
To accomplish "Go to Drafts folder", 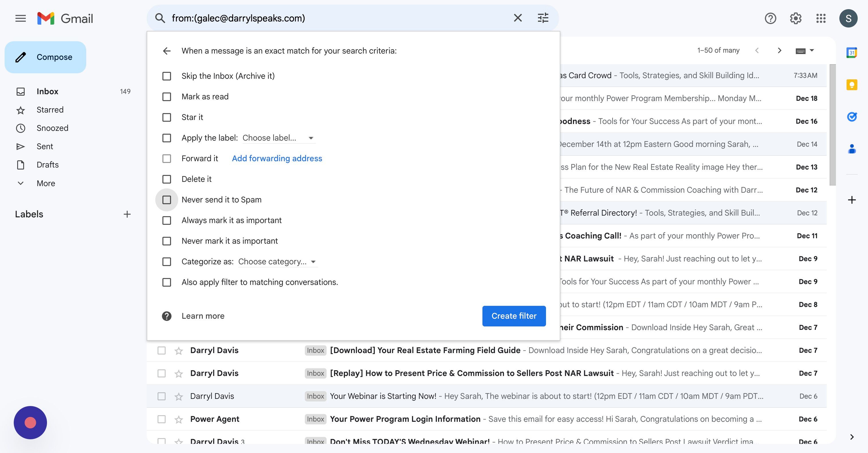I will click(x=48, y=165).
